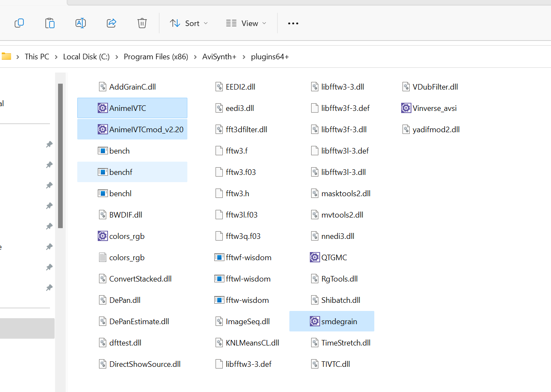Expand chevron after AviSynth+ breadcrumb

(244, 57)
